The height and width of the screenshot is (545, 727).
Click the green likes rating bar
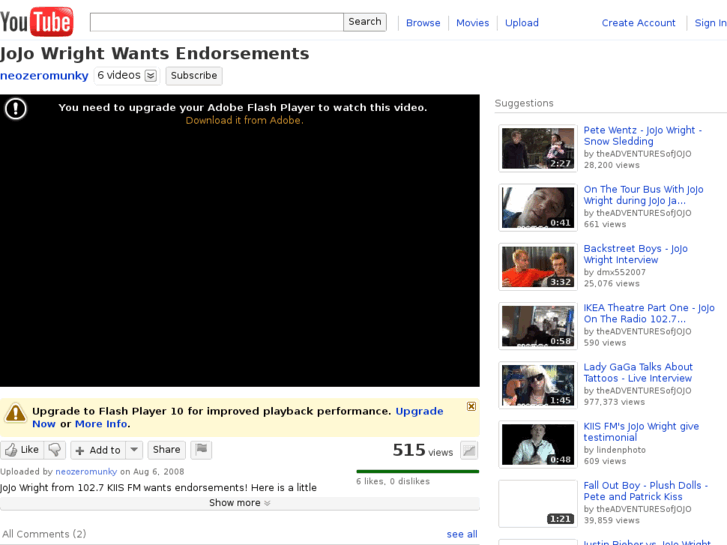click(417, 472)
